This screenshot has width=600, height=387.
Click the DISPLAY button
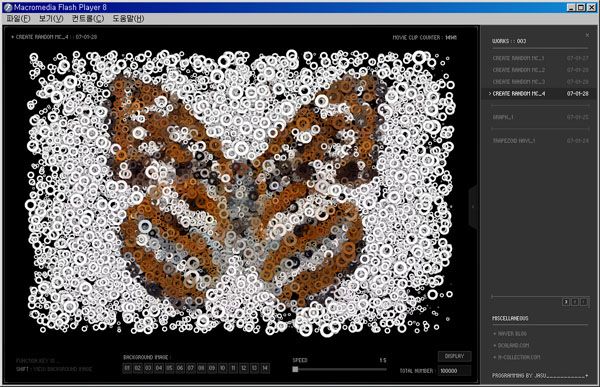point(455,356)
